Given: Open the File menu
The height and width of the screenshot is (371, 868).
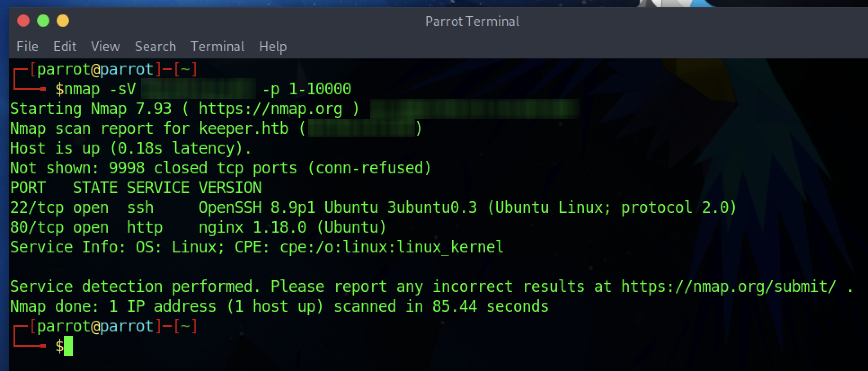Looking at the screenshot, I should pyautogui.click(x=27, y=47).
